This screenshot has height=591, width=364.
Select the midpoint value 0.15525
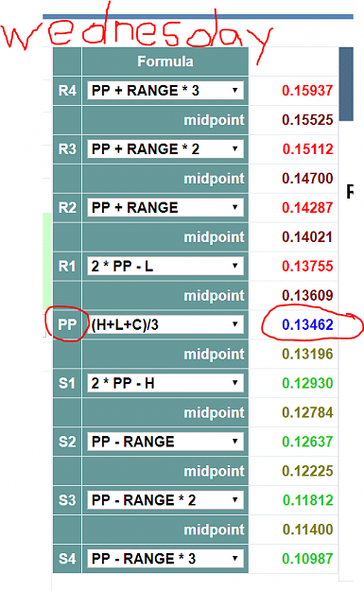(307, 120)
